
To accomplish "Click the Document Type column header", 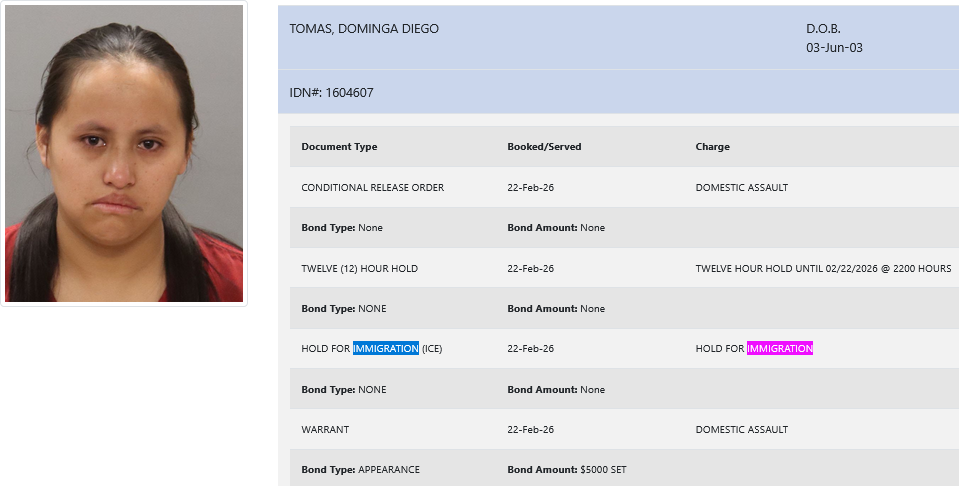I will (339, 147).
